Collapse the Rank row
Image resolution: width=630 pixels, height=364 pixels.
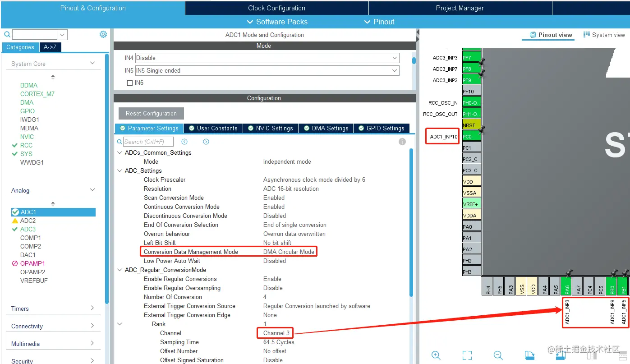[x=120, y=324]
